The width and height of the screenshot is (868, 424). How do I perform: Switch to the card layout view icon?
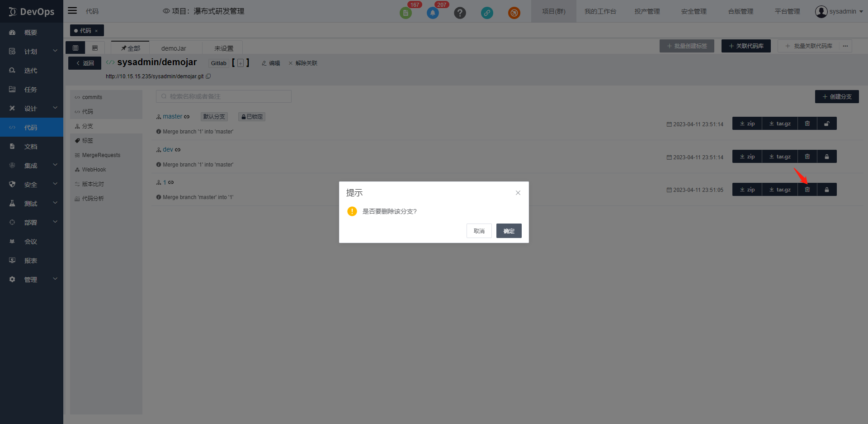tap(95, 48)
